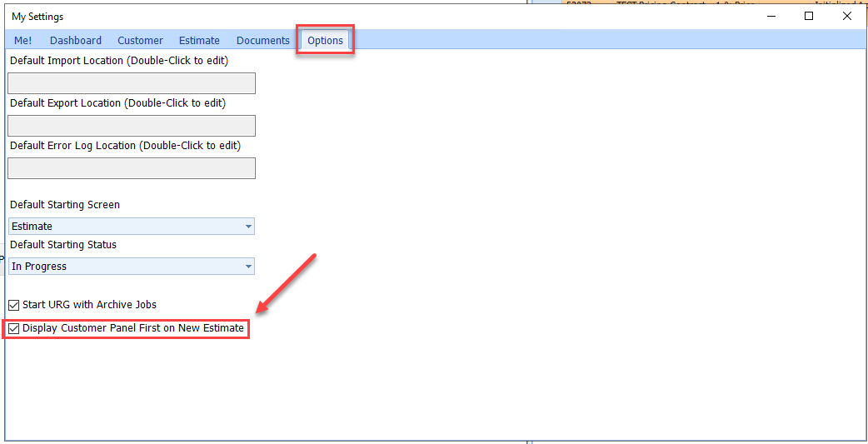Click the Default Export Location field
The height and width of the screenshot is (444, 868).
tap(132, 126)
